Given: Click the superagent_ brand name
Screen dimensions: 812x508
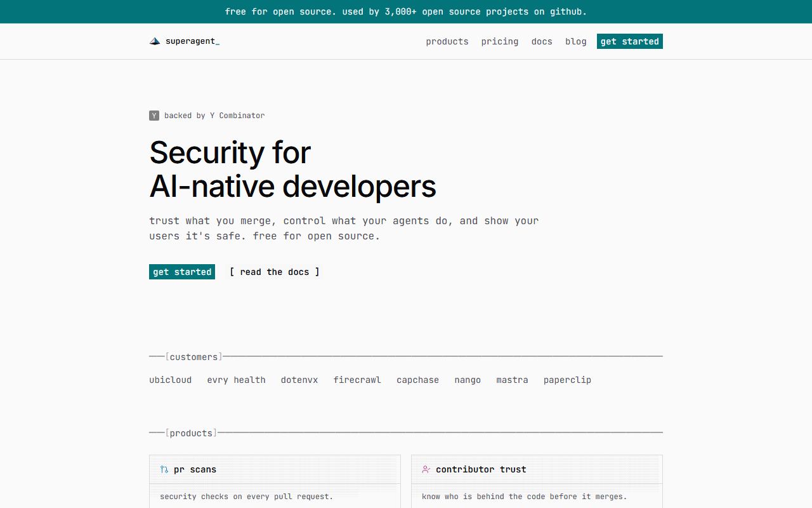Looking at the screenshot, I should tap(192, 41).
